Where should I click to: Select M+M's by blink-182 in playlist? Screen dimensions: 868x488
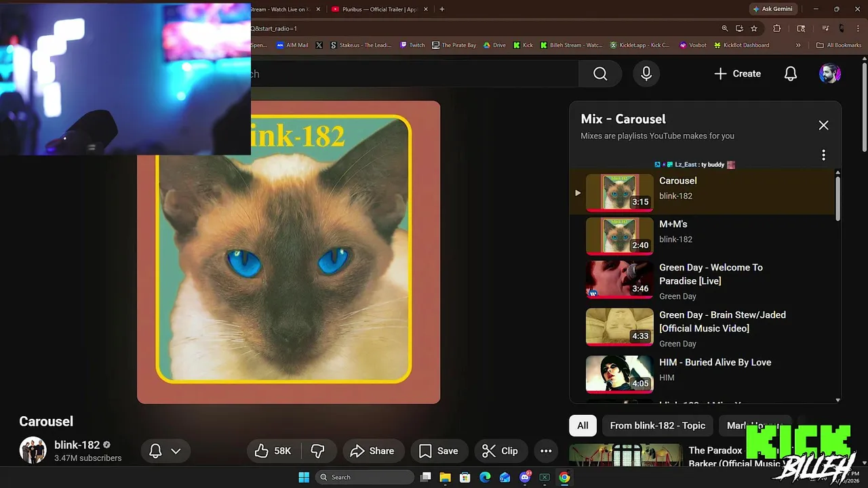click(702, 235)
